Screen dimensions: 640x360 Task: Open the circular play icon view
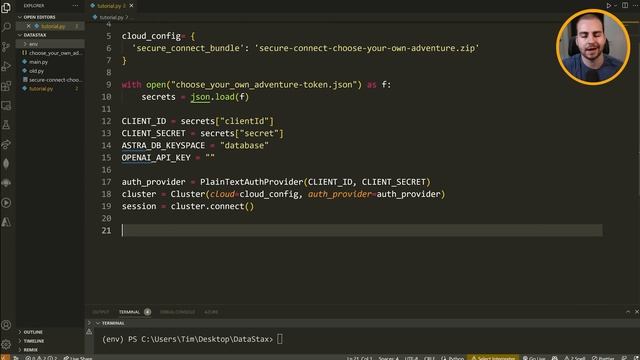(x=6, y=203)
